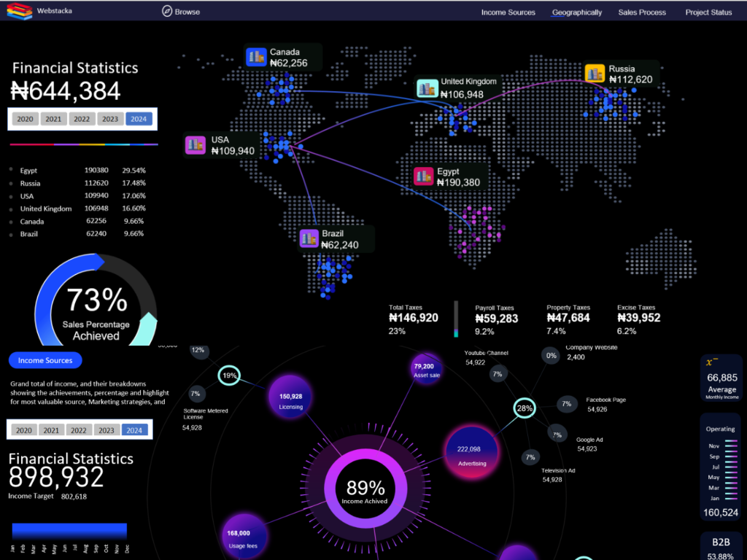Click the Russia row in country table
This screenshot has width=747, height=560.
click(79, 183)
